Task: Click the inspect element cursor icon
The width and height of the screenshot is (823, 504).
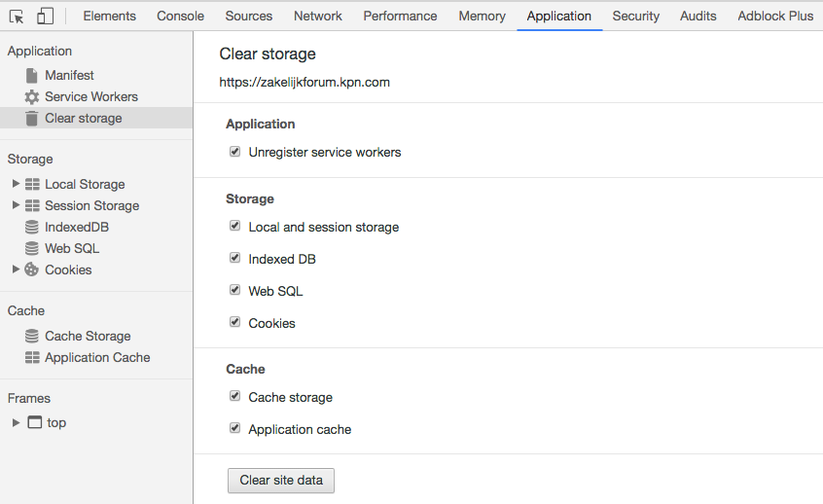Action: 17,17
